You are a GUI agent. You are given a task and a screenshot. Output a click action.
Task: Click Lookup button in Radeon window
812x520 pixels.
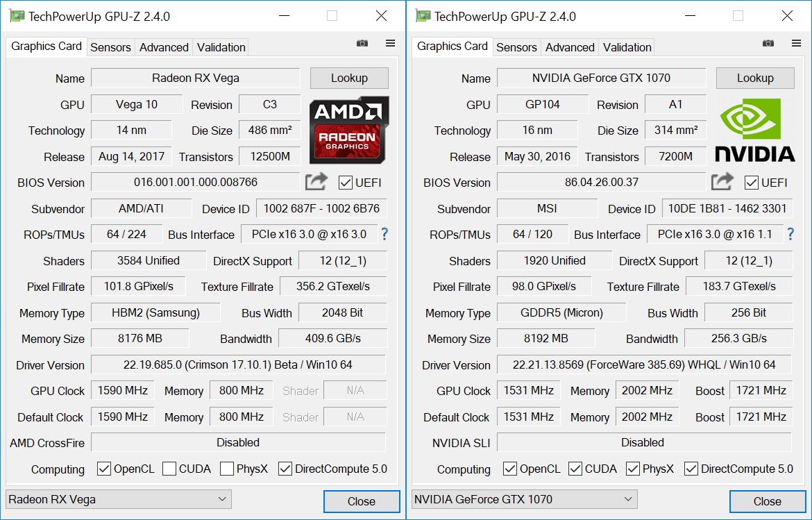pyautogui.click(x=350, y=78)
